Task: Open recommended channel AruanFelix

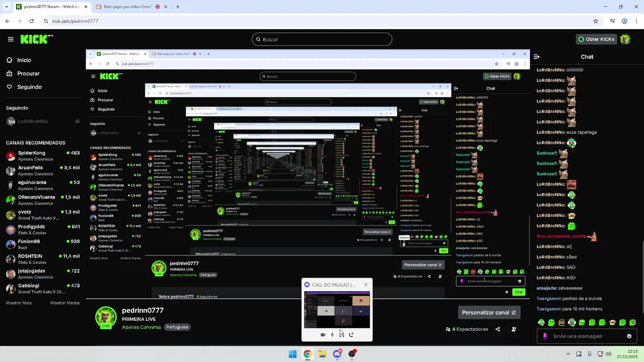Action: (43, 170)
